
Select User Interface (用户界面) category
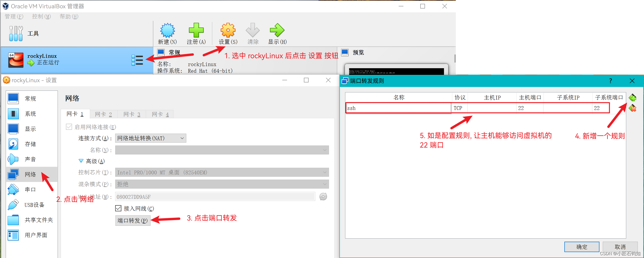tap(32, 235)
